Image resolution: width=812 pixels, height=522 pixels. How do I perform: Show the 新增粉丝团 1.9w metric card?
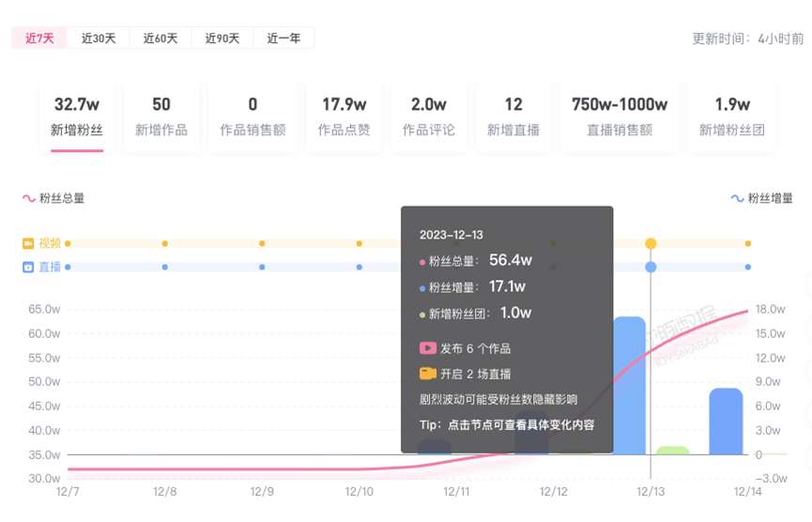coord(731,116)
